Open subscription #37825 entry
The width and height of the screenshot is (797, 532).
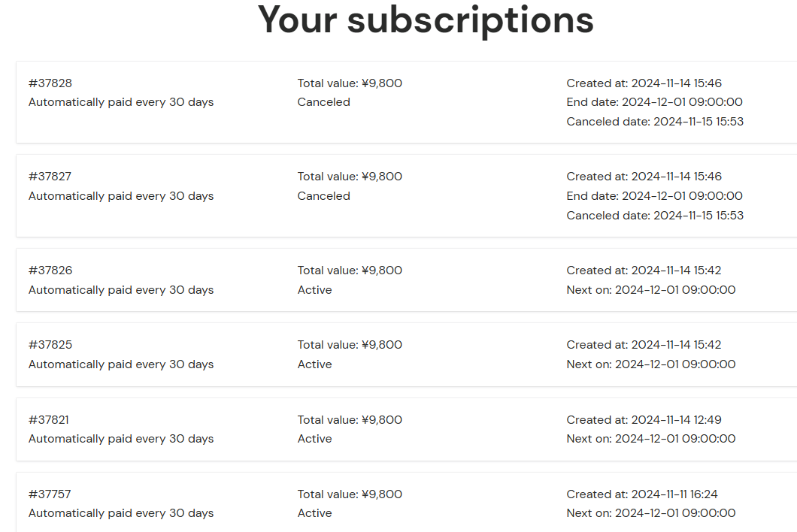click(x=50, y=345)
